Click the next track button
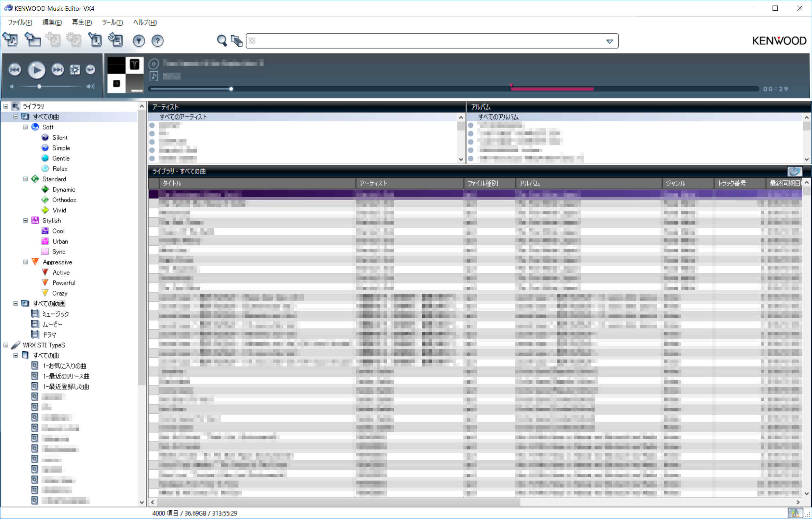This screenshot has width=812, height=519. 57,70
